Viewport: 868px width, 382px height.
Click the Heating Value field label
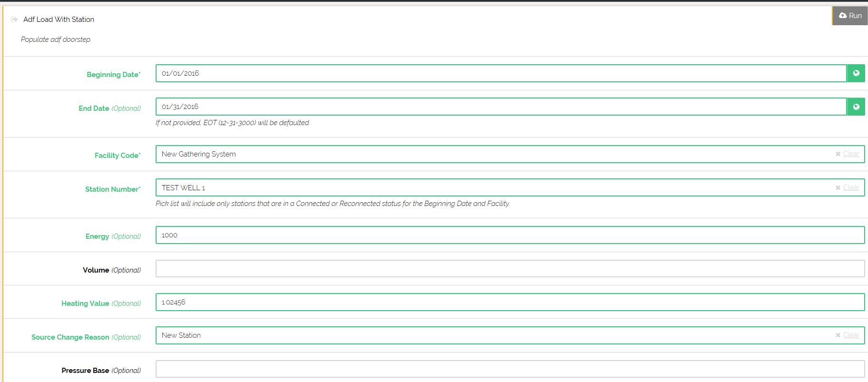coord(85,304)
